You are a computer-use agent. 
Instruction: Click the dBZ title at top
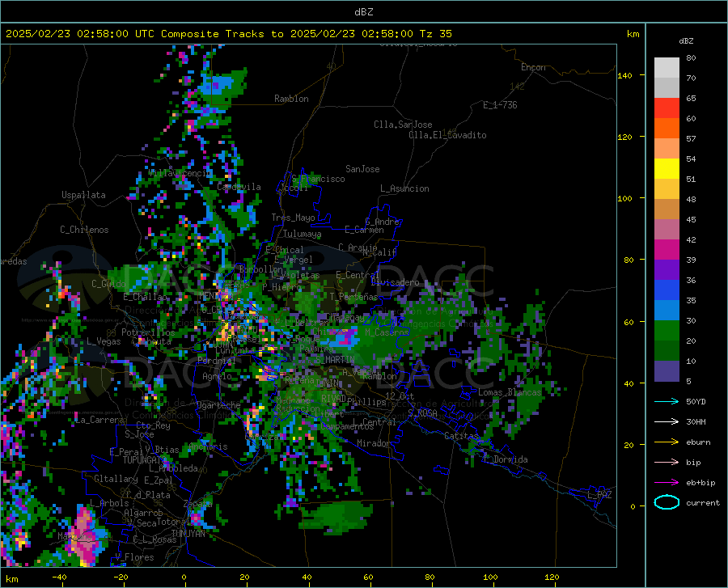pos(363,12)
